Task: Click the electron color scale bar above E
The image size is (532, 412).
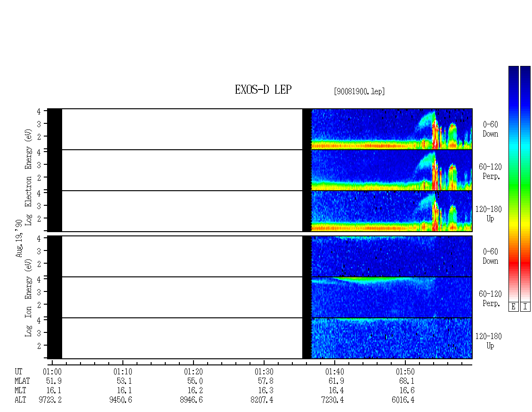Action: [513, 184]
